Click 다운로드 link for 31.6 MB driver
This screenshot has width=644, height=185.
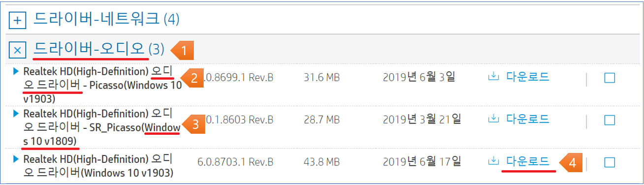pyautogui.click(x=528, y=77)
